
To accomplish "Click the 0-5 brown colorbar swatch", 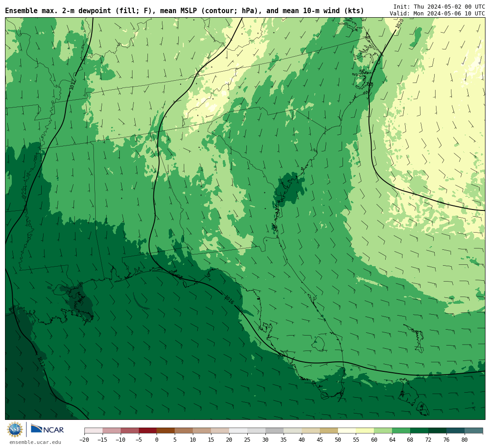I will pyautogui.click(x=166, y=431).
